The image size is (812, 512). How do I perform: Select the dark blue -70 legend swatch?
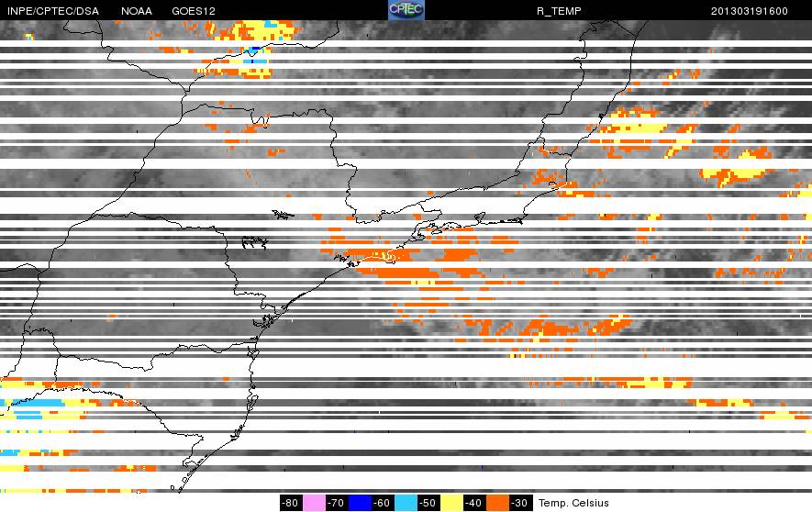click(360, 503)
